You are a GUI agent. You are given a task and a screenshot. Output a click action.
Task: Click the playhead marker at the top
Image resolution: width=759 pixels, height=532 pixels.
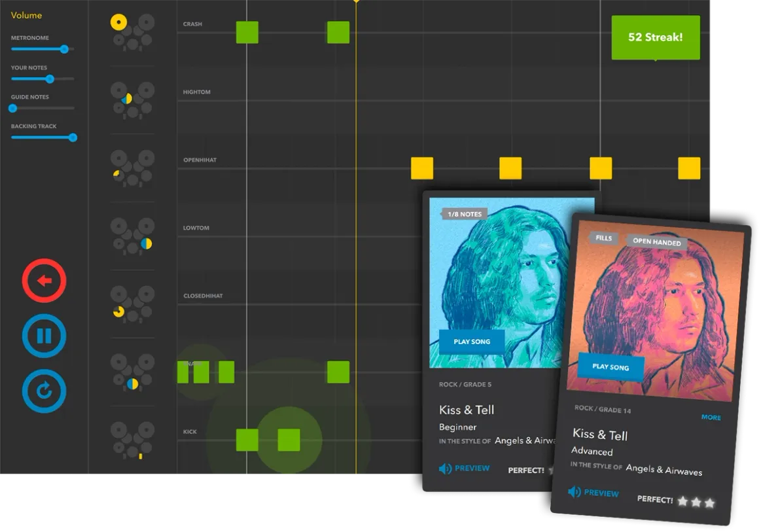[356, 1]
